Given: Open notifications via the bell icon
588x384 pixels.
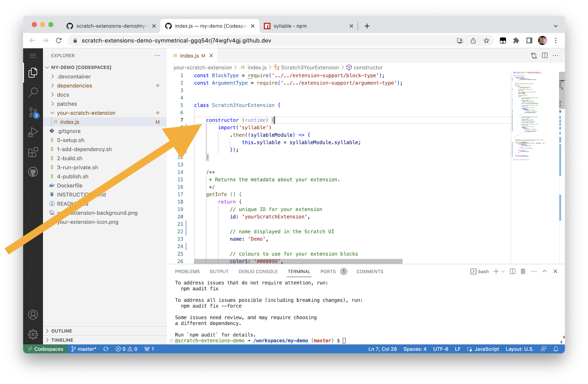Looking at the screenshot, I should [x=556, y=349].
